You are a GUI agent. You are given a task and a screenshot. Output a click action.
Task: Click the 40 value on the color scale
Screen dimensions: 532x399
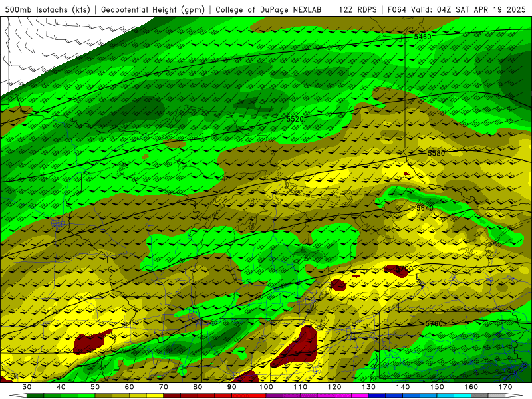(x=61, y=387)
